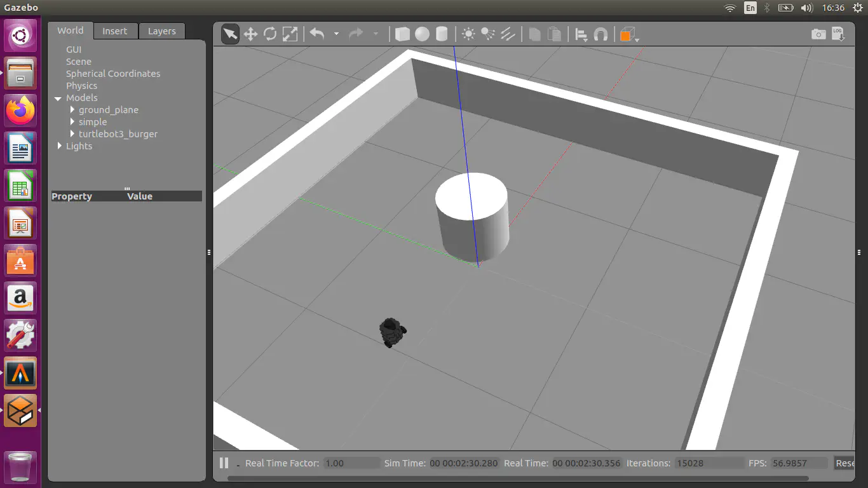Click the log data icon

pos(838,34)
